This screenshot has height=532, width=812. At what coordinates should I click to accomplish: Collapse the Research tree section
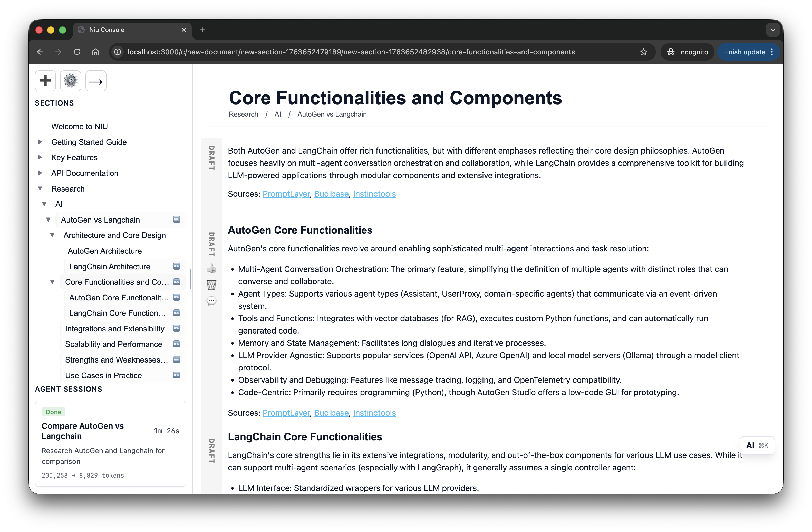tap(40, 189)
